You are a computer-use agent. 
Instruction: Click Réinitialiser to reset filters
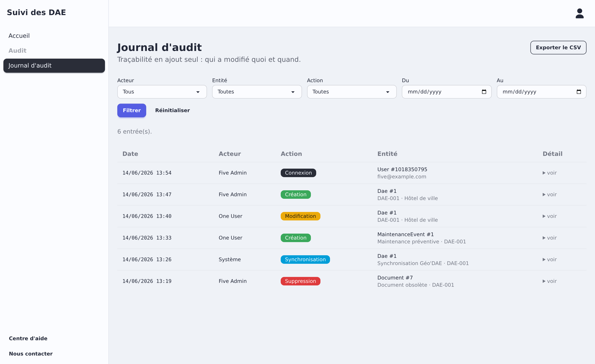pos(172,110)
